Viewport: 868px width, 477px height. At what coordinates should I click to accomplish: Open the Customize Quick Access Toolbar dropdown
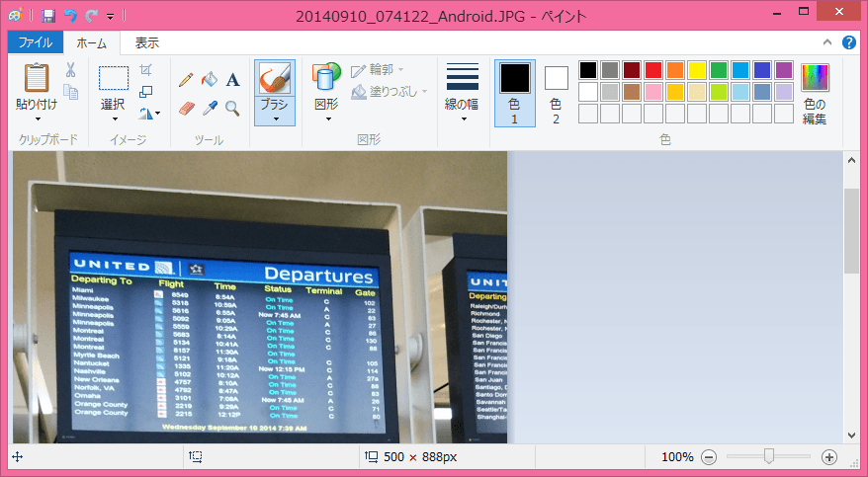[110, 17]
